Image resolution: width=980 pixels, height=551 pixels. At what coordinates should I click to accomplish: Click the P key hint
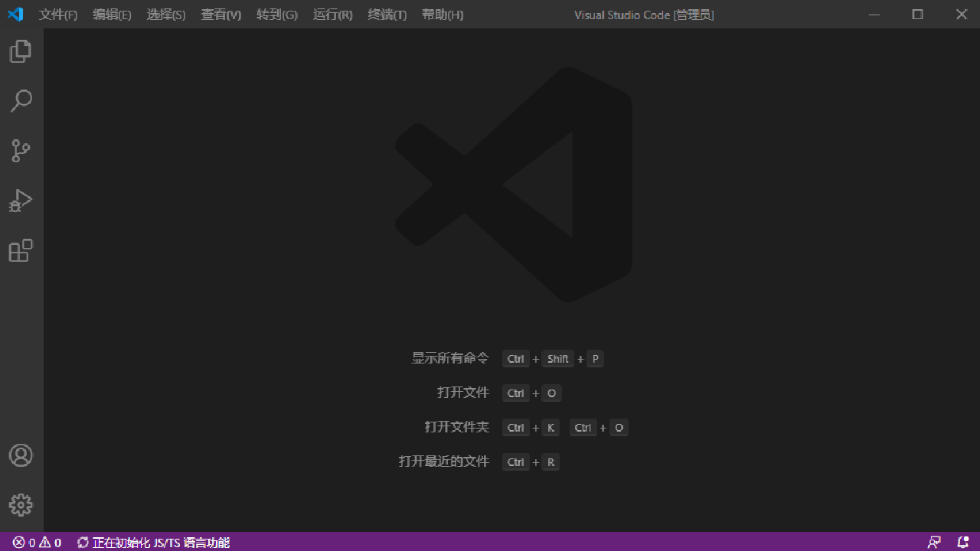[x=596, y=359]
